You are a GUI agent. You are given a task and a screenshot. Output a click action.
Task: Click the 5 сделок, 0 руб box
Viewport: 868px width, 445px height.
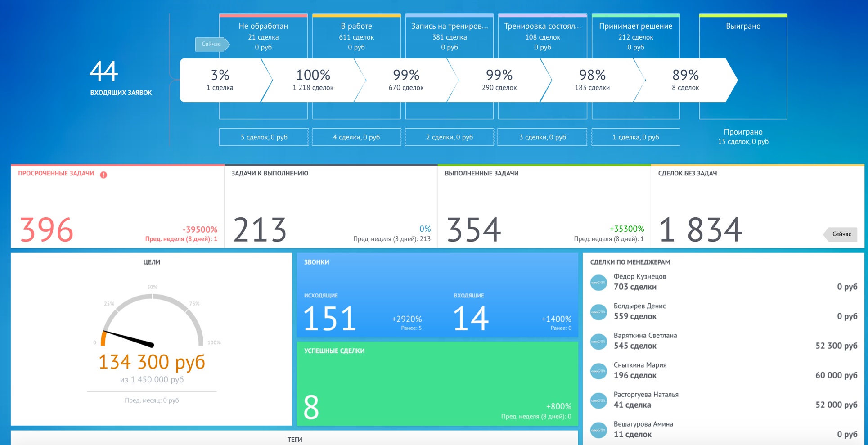(264, 137)
